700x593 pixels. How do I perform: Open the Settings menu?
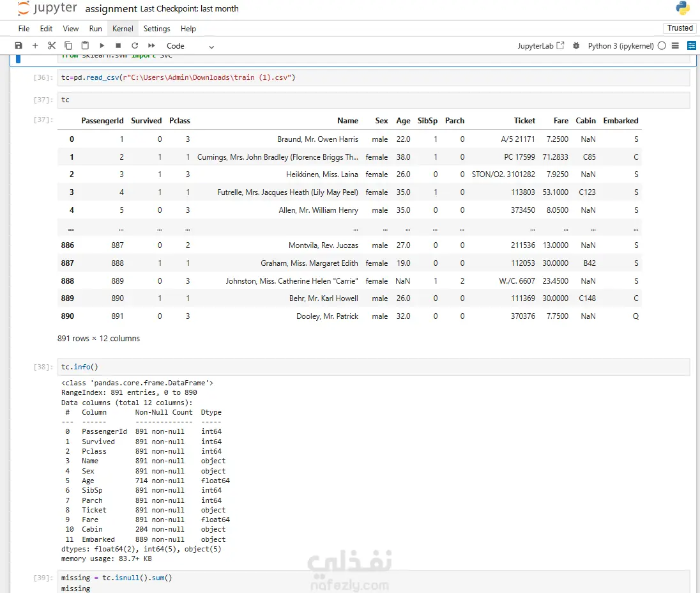[x=156, y=29]
